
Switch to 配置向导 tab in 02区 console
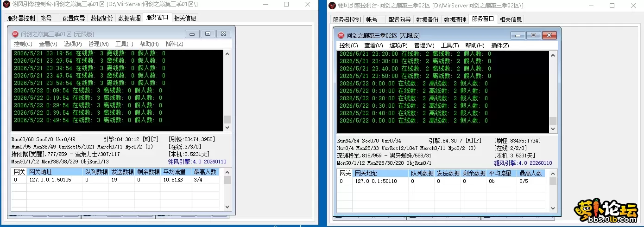pyautogui.click(x=400, y=19)
